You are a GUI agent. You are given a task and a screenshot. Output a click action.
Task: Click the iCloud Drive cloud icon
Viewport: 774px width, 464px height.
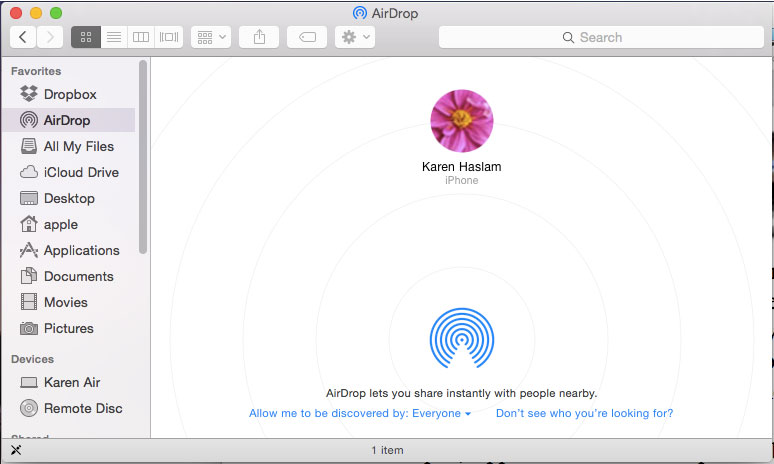click(29, 172)
